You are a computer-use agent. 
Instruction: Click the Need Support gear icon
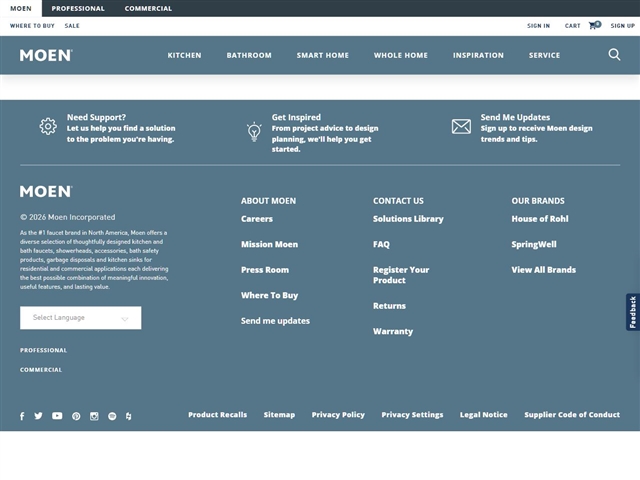pos(48,127)
